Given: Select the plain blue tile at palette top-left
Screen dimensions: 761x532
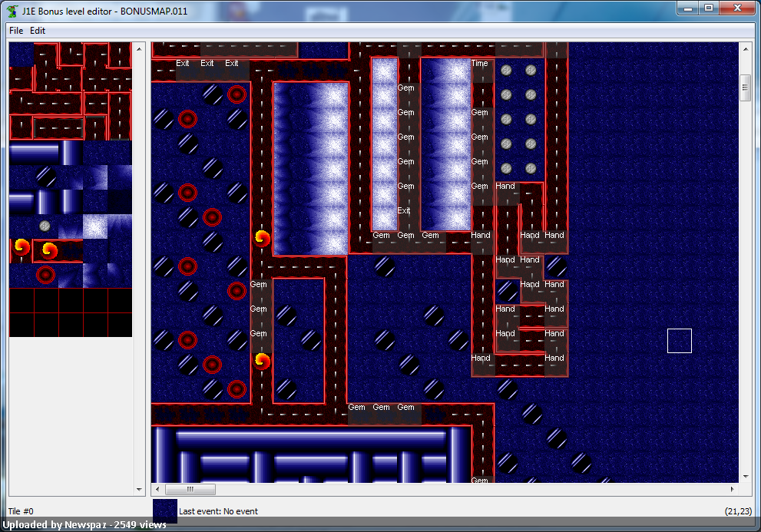Looking at the screenshot, I should [x=21, y=55].
